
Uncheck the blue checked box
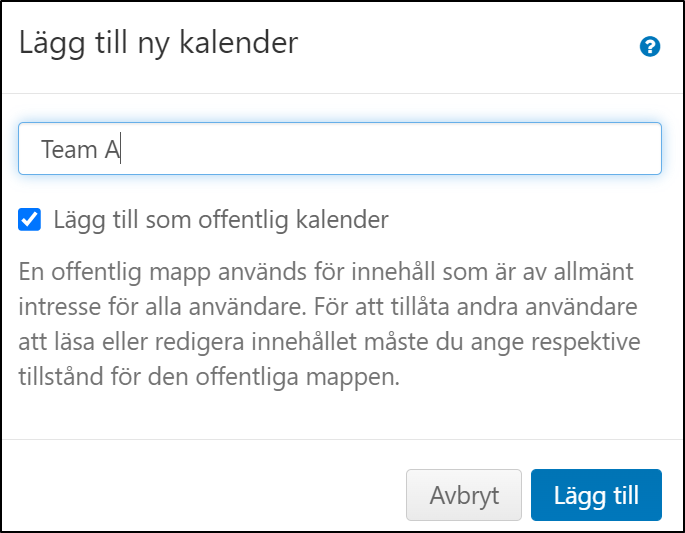(30, 219)
